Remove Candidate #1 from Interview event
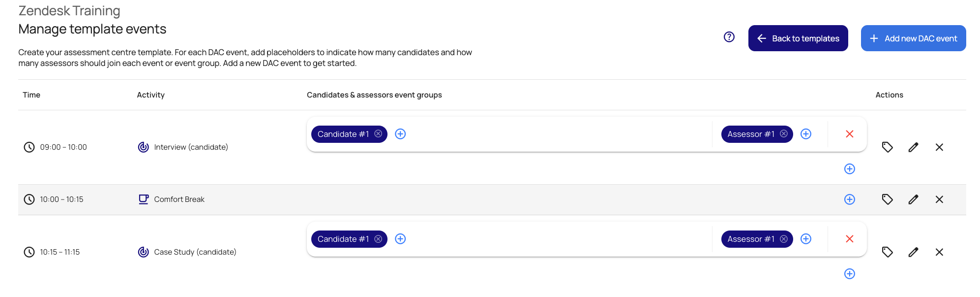 point(378,134)
